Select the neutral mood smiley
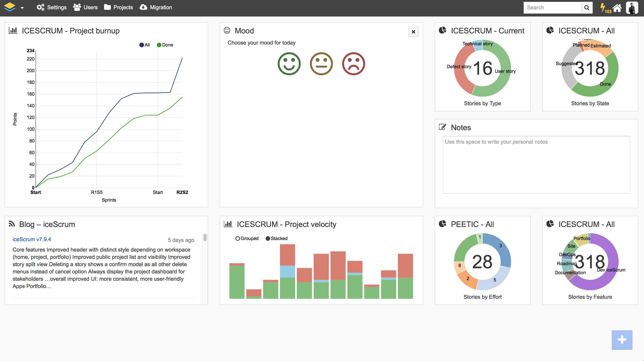 [x=321, y=64]
